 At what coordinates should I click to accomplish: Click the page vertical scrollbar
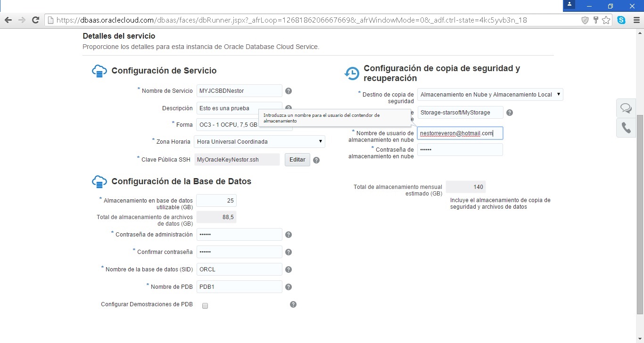tap(640, 212)
